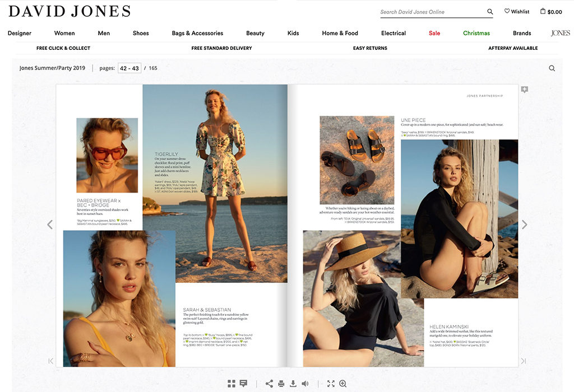Image resolution: width=574 pixels, height=392 pixels.
Task: Open the Women menu
Action: click(64, 33)
